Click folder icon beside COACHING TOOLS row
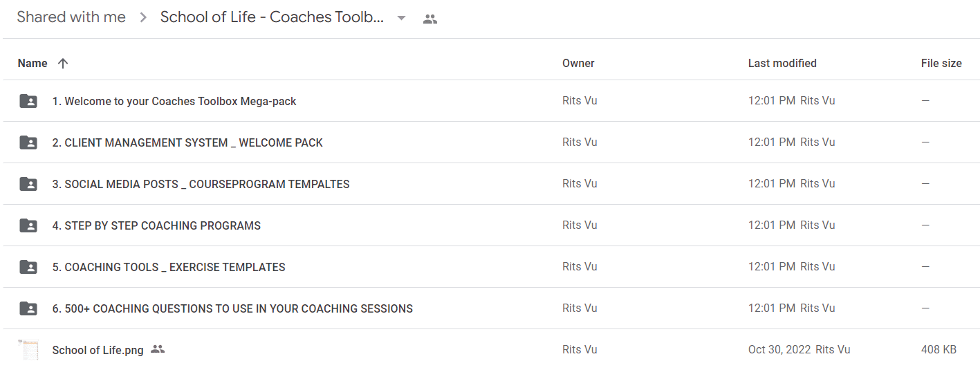Screen dimensions: 980x370 point(28,267)
